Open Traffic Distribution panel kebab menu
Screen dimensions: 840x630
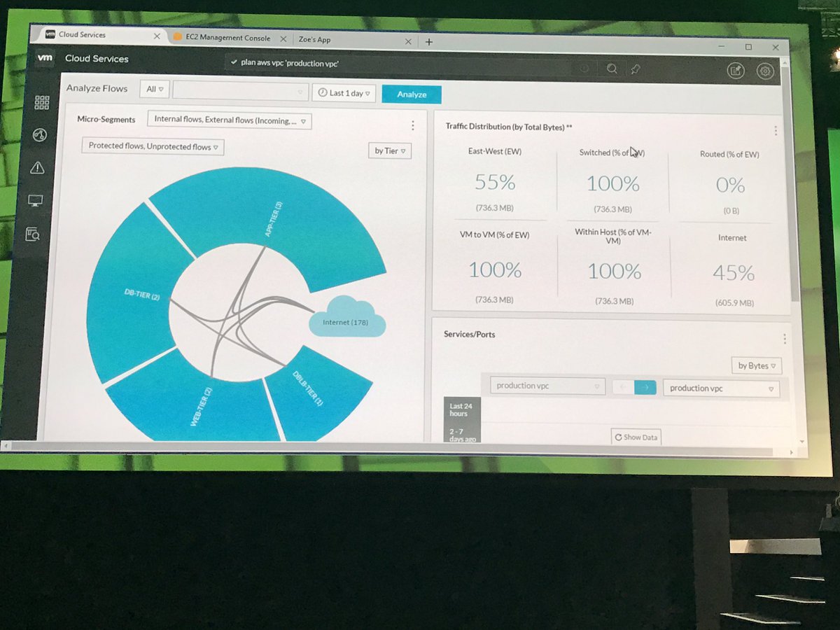776,131
